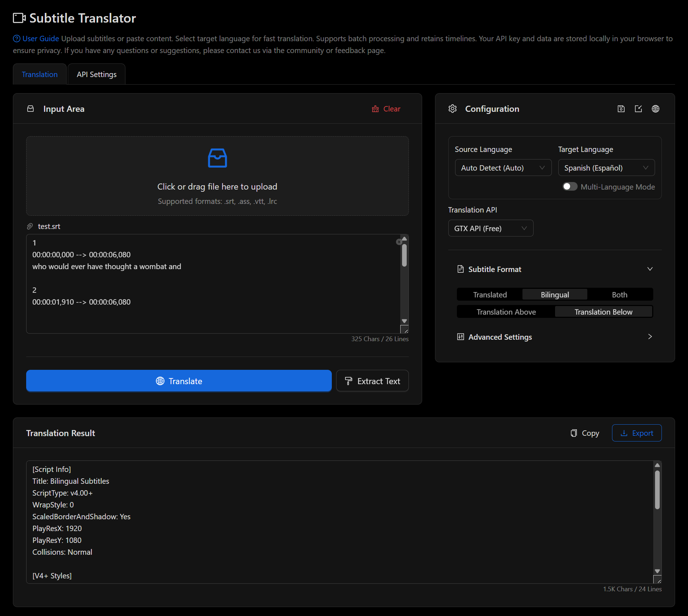
Task: Open the Source Language Auto Detect dropdown
Action: pos(503,168)
